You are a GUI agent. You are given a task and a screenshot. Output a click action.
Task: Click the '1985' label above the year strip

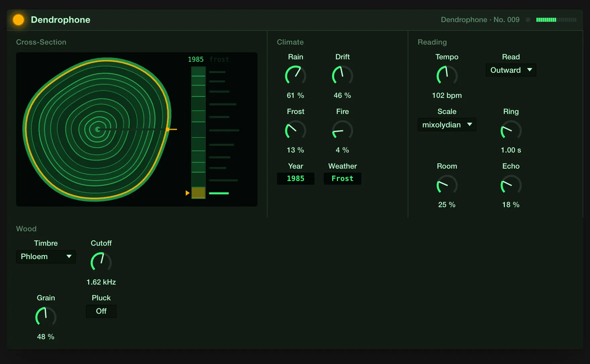[196, 59]
